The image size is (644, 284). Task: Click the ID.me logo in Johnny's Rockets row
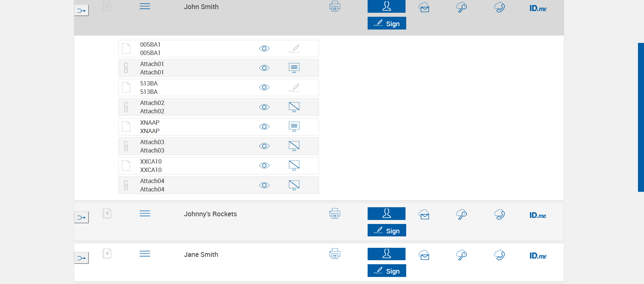(538, 215)
